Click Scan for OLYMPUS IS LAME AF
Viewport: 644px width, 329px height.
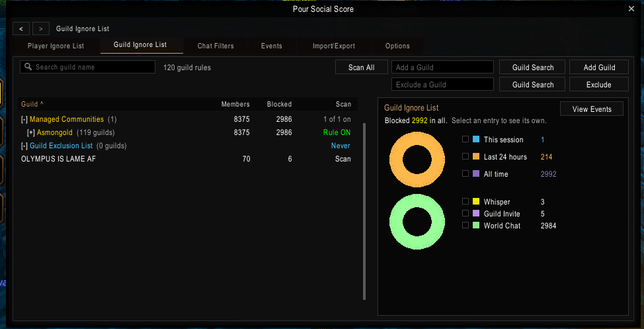pyautogui.click(x=343, y=159)
